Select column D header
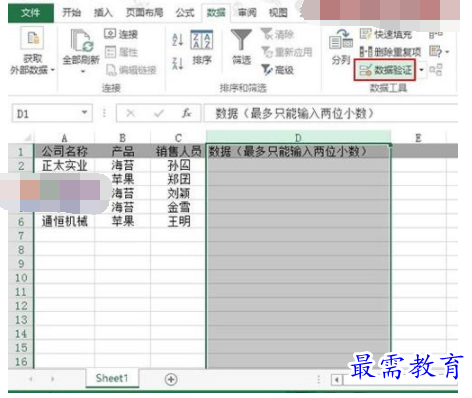The height and width of the screenshot is (398, 472). (x=298, y=137)
